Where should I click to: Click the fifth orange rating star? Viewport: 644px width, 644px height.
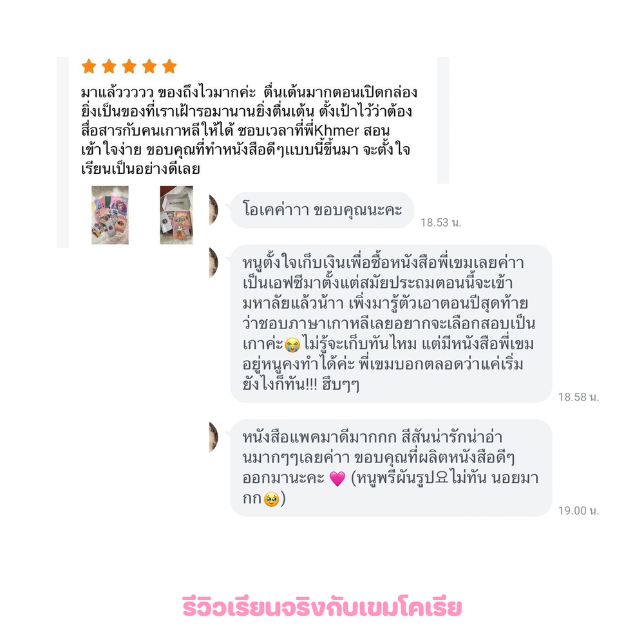pyautogui.click(x=169, y=66)
